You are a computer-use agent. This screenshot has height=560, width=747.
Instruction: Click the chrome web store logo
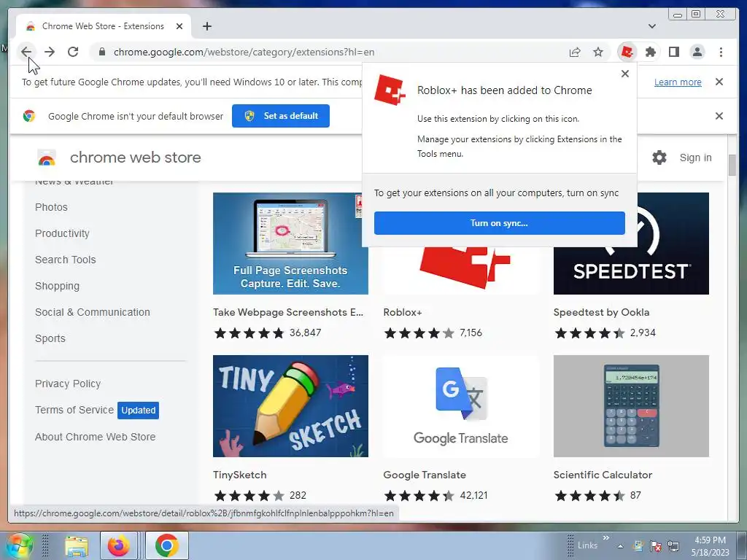119,157
